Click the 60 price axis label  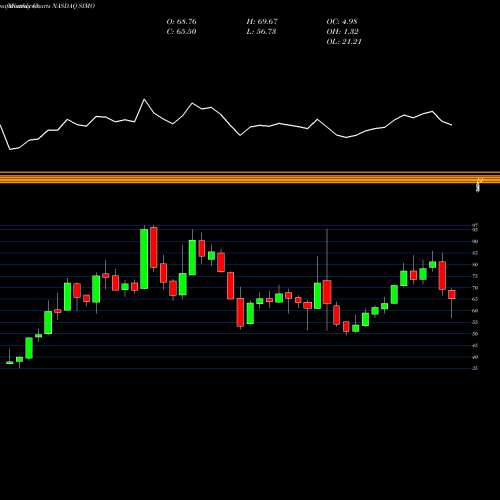click(475, 310)
